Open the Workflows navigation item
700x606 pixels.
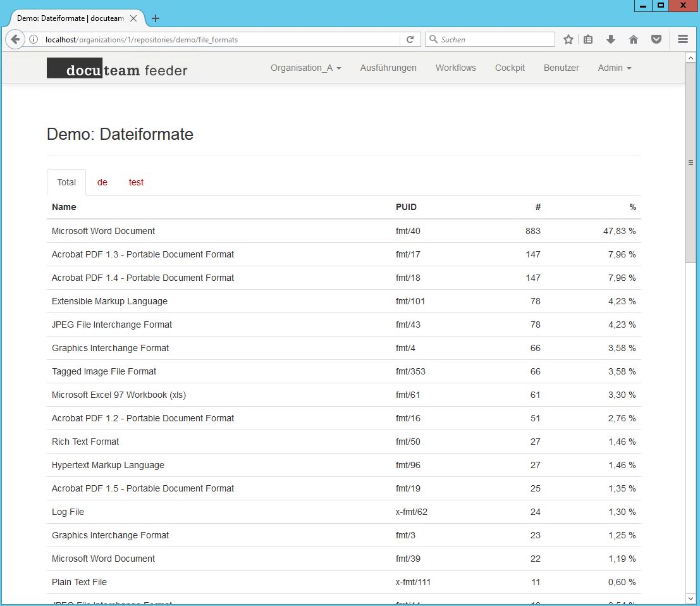point(455,68)
